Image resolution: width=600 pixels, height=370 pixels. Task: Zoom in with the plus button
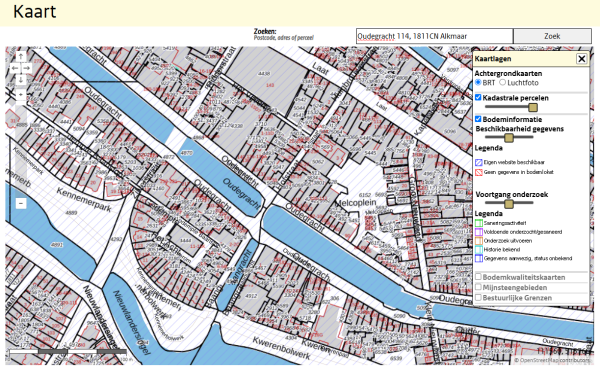(x=21, y=95)
